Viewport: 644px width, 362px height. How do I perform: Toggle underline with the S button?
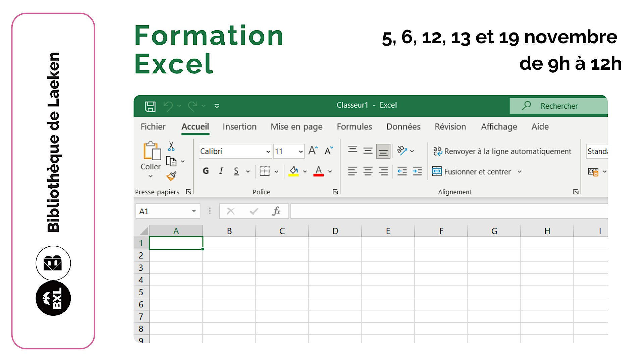point(236,171)
